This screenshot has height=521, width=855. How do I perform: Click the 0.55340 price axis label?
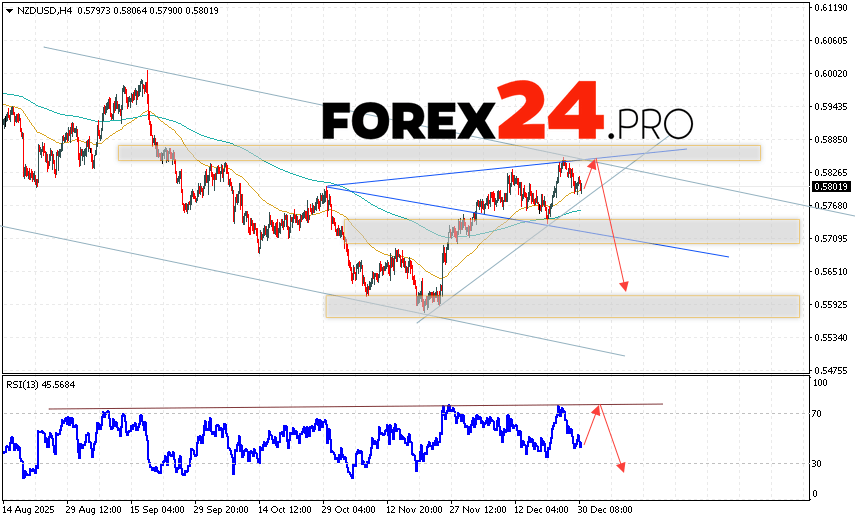(x=829, y=337)
